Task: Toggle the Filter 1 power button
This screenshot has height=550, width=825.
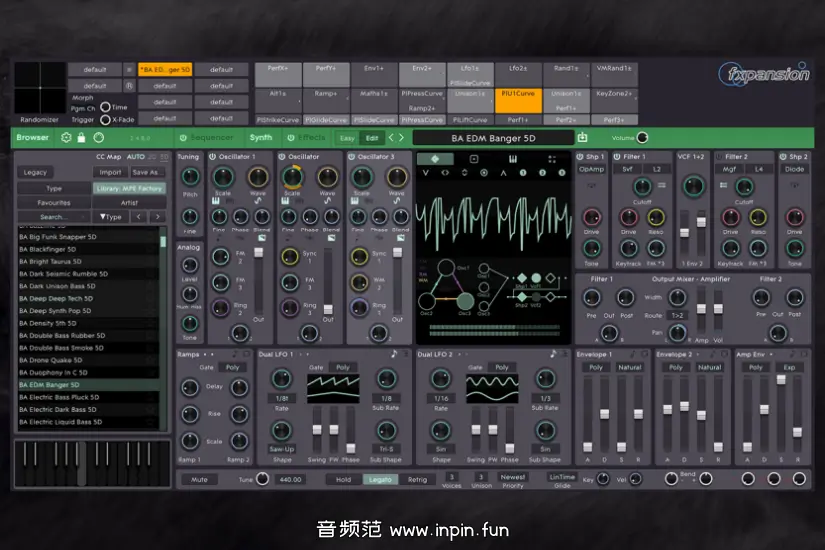Action: pyautogui.click(x=616, y=157)
